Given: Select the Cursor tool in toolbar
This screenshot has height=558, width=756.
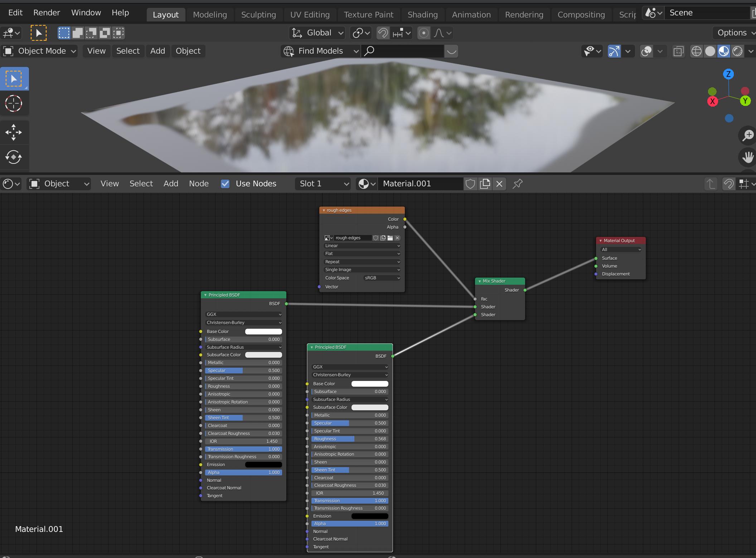Looking at the screenshot, I should coord(14,104).
